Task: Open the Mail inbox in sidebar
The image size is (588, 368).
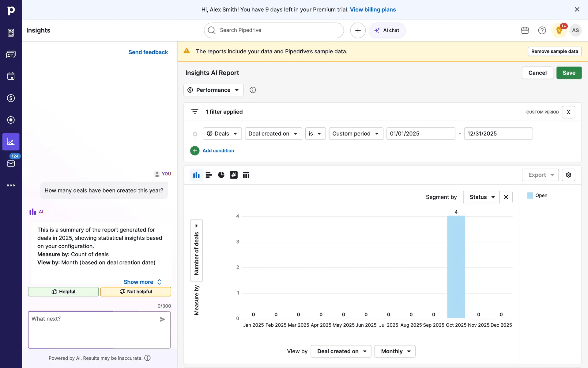Action: point(11,163)
